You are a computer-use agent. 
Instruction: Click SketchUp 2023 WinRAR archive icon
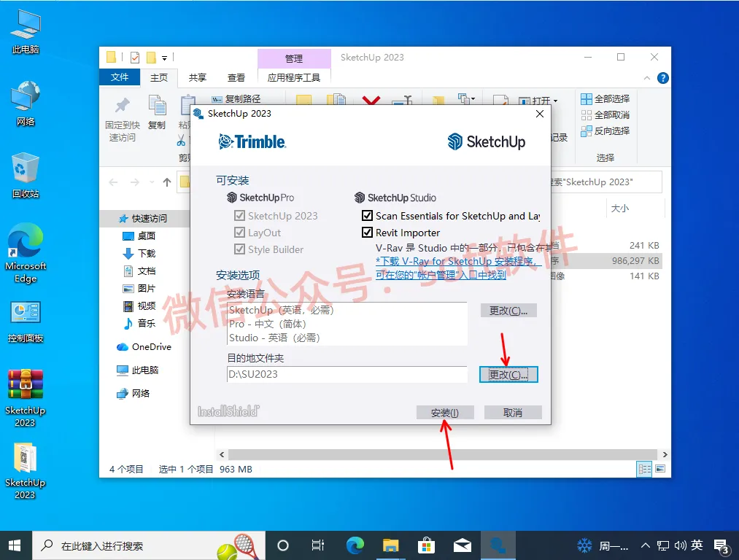(x=26, y=398)
